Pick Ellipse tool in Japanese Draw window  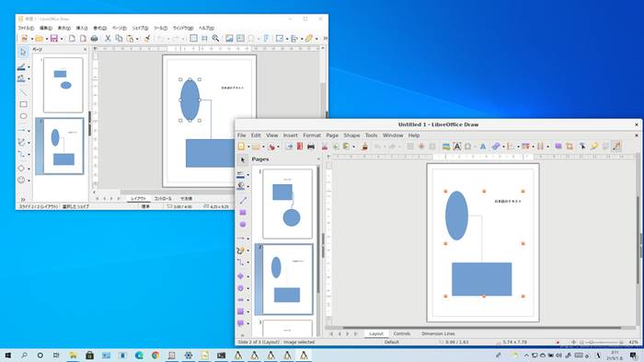23,116
